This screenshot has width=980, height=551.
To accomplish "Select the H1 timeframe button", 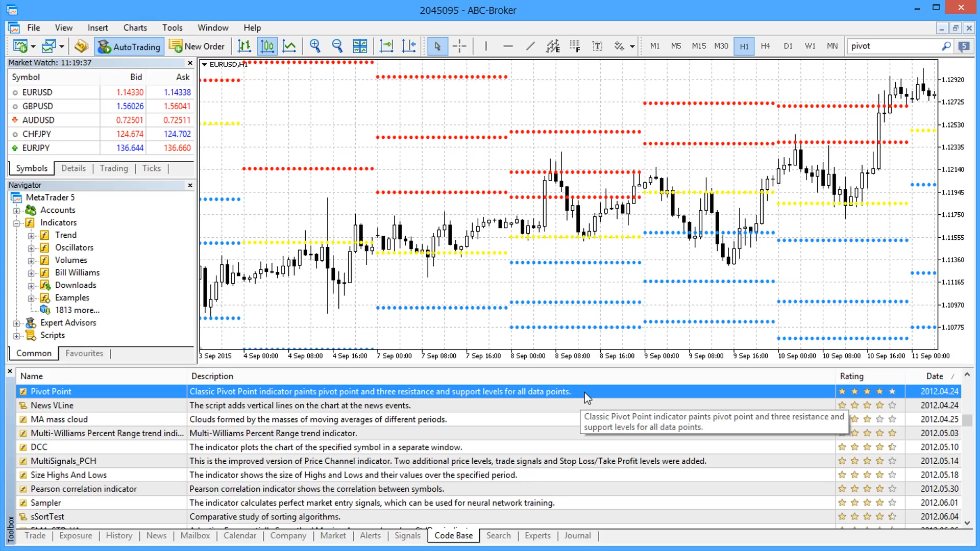I will [744, 46].
